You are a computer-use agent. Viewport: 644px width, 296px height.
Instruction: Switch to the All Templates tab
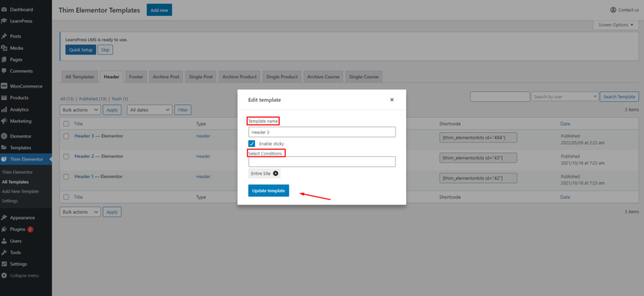click(x=80, y=77)
